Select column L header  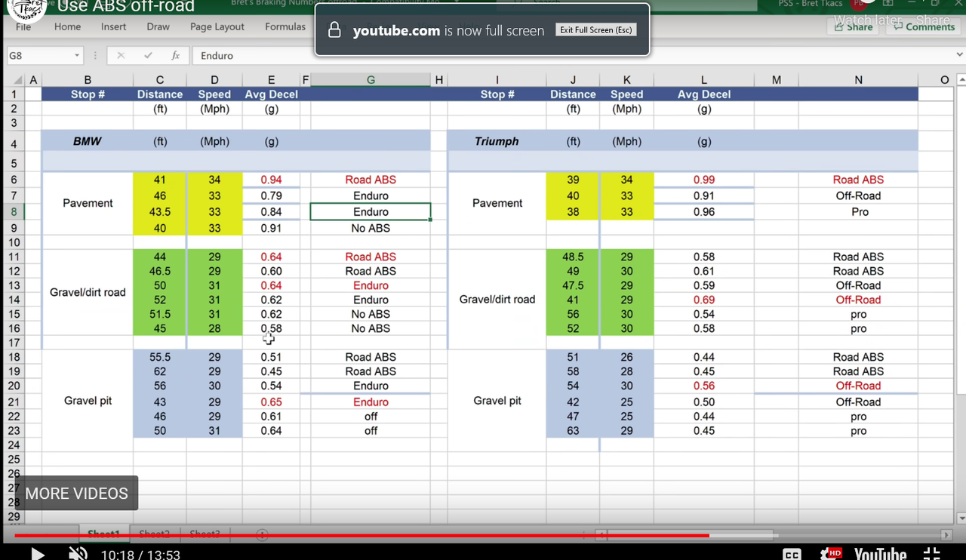pos(704,80)
